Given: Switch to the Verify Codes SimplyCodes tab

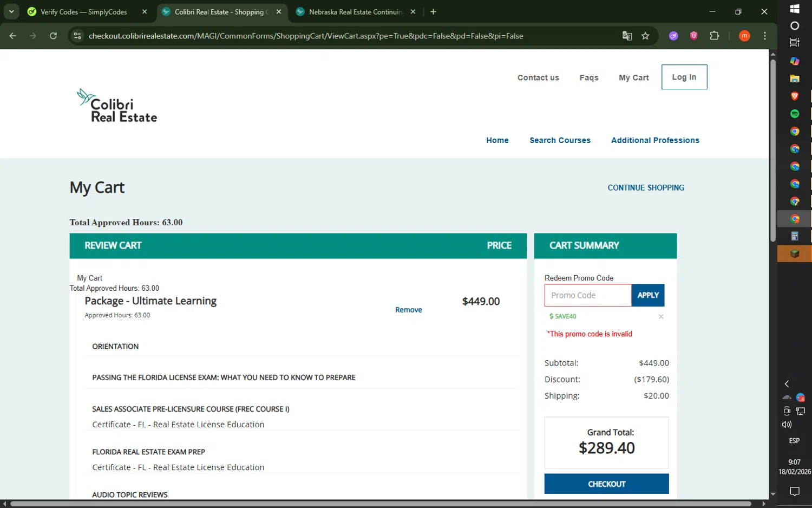Looking at the screenshot, I should pos(83,11).
